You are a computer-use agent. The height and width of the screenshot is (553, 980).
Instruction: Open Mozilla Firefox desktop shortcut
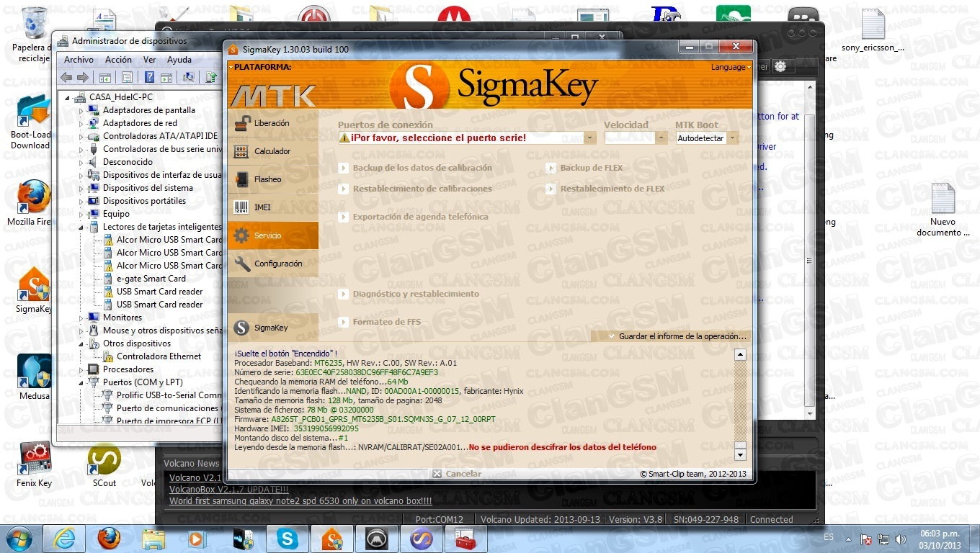(x=31, y=204)
